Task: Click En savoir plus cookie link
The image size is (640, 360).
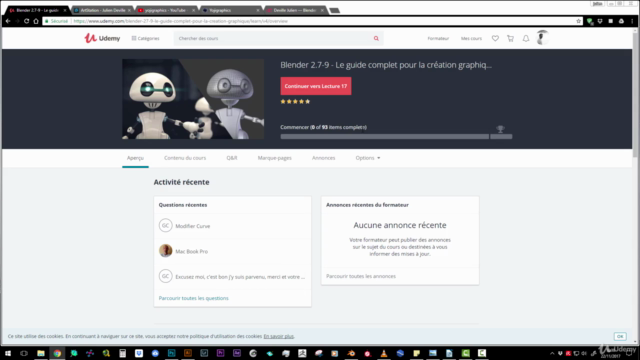Action: (x=278, y=336)
